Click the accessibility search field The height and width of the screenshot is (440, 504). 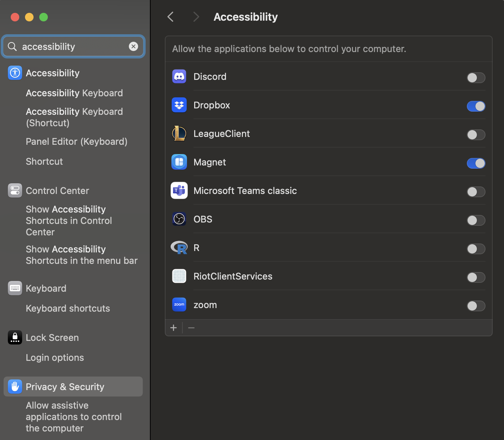click(x=71, y=47)
